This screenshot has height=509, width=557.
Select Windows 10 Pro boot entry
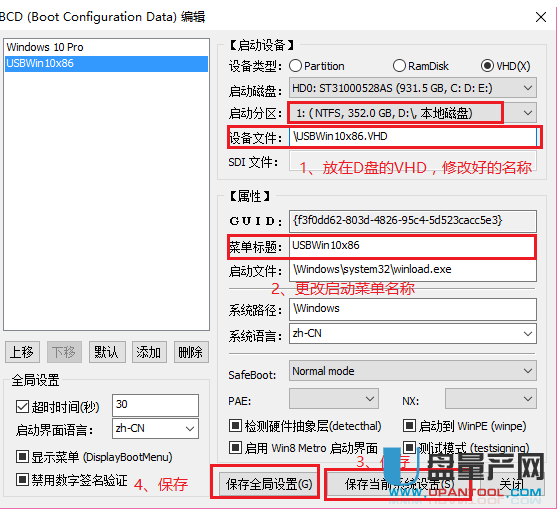click(106, 47)
